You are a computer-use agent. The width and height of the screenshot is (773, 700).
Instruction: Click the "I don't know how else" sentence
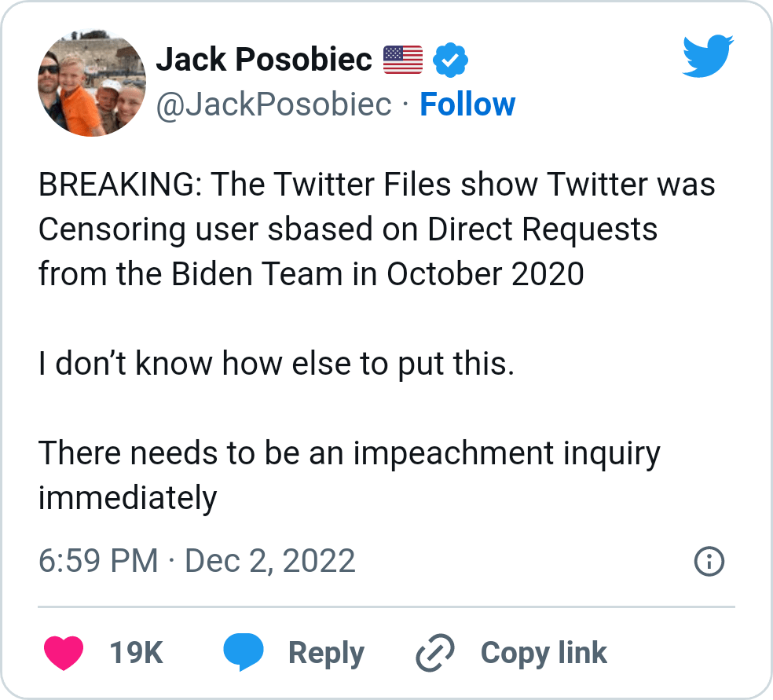(276, 364)
